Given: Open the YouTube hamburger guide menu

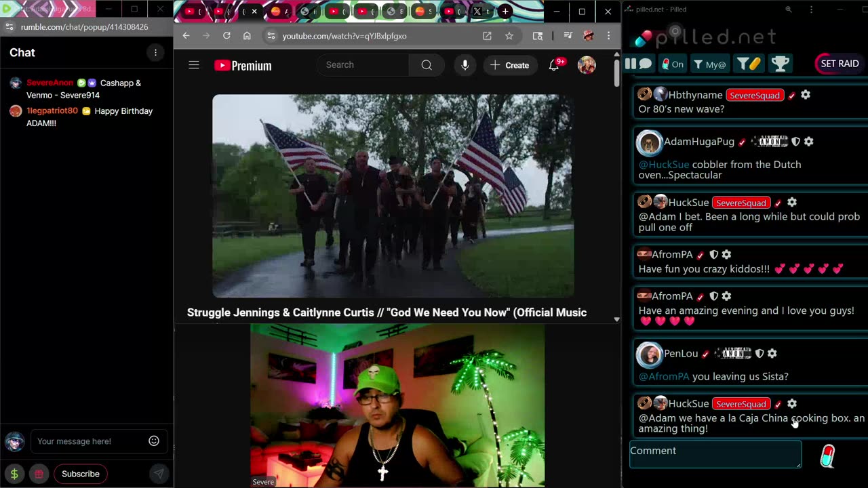Looking at the screenshot, I should point(194,65).
